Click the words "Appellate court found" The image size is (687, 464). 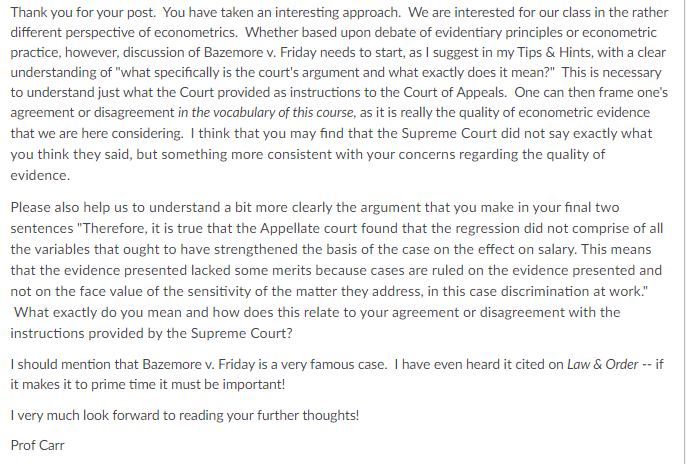coord(329,228)
